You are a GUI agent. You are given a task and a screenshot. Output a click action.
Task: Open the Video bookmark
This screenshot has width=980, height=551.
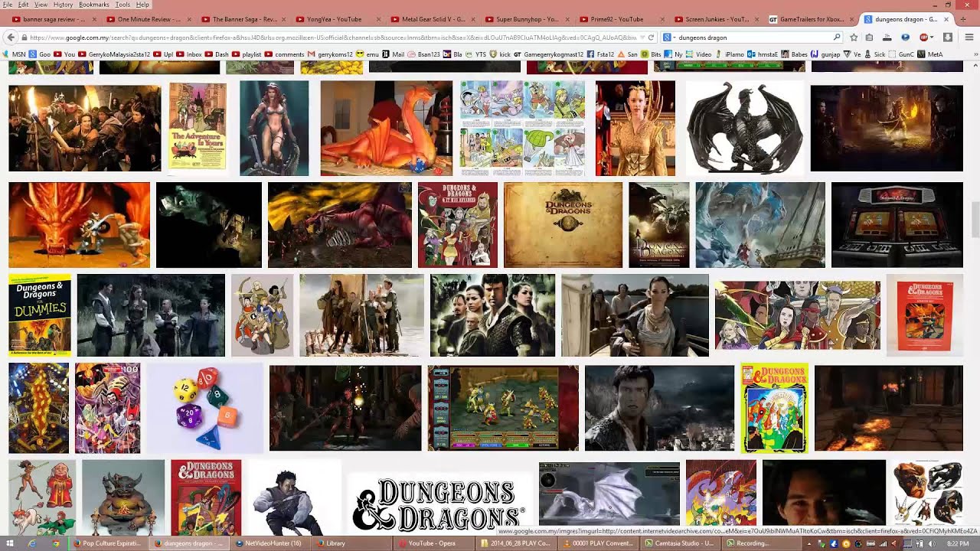click(x=699, y=54)
